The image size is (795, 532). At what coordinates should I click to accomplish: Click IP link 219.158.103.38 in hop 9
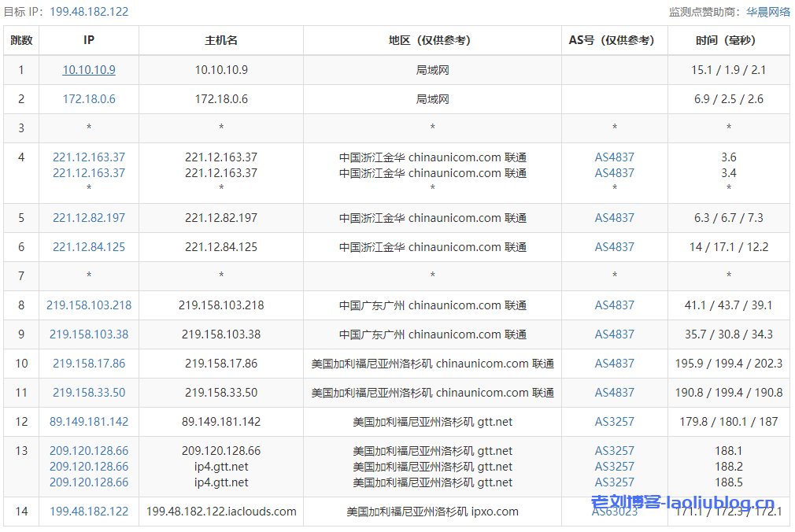[89, 334]
